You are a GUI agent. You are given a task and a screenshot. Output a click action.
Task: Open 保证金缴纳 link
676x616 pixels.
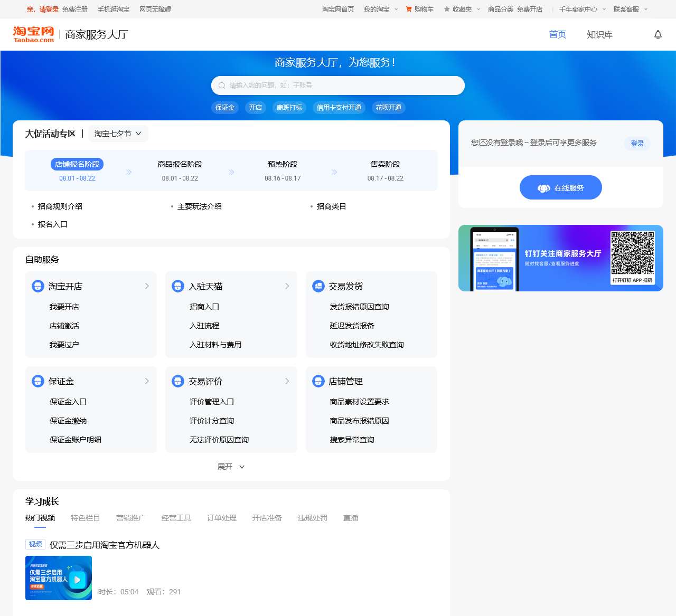(x=68, y=421)
